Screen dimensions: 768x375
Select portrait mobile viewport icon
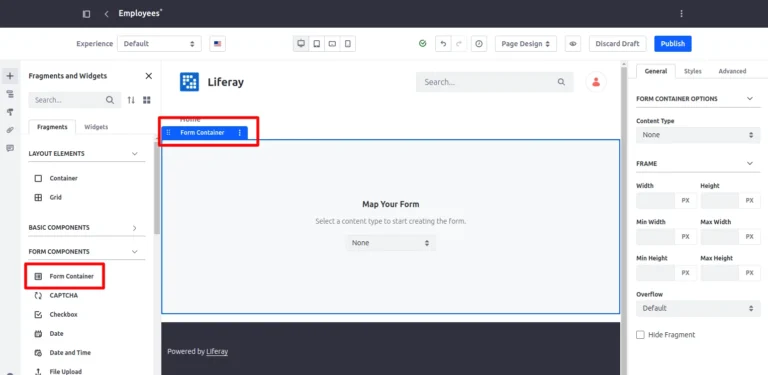point(348,44)
